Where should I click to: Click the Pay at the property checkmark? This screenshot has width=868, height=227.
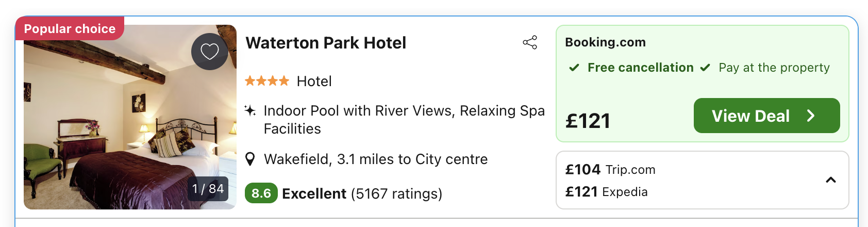click(x=705, y=68)
